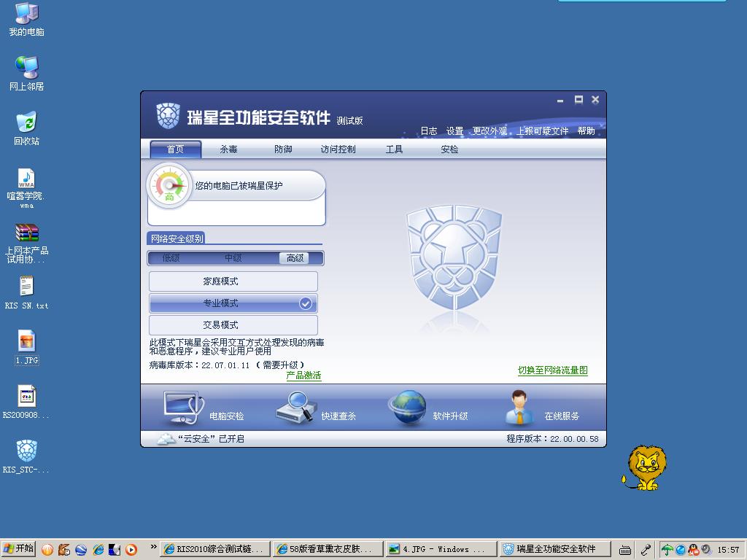Click the cartoon lion desktop assistant
Viewport: 747px width, 560px height.
click(x=645, y=468)
